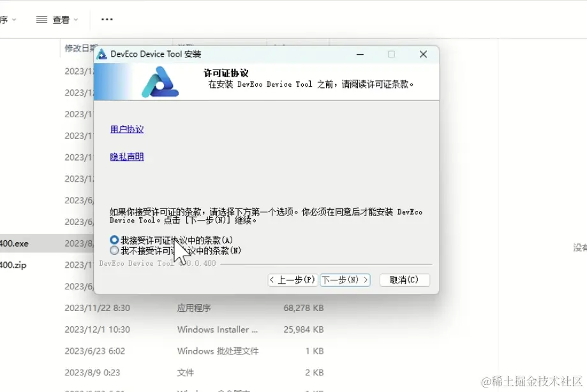Click the 修改日期 column header in Explorer

click(x=78, y=48)
